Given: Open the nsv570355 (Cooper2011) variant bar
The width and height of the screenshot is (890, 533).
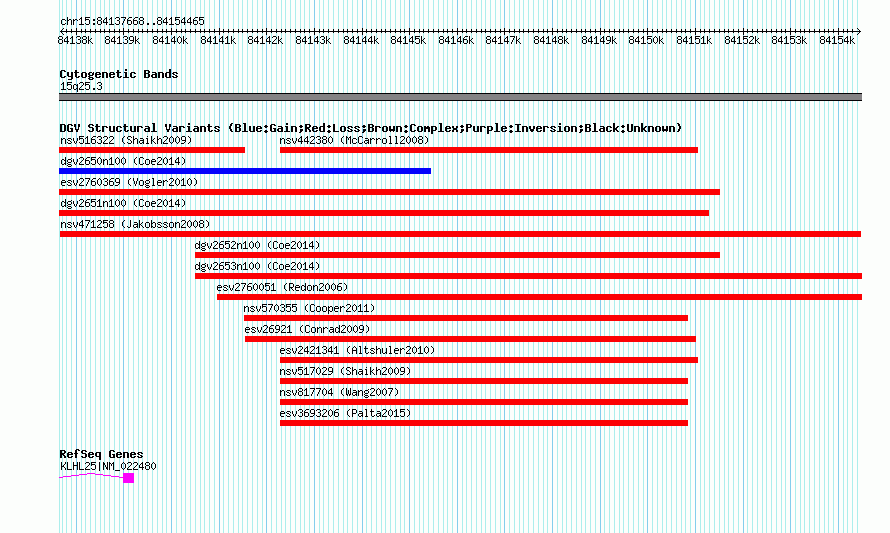Looking at the screenshot, I should [466, 318].
